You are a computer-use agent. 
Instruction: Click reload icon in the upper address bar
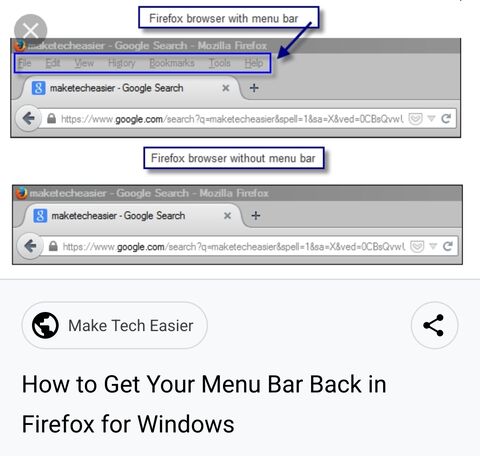446,118
